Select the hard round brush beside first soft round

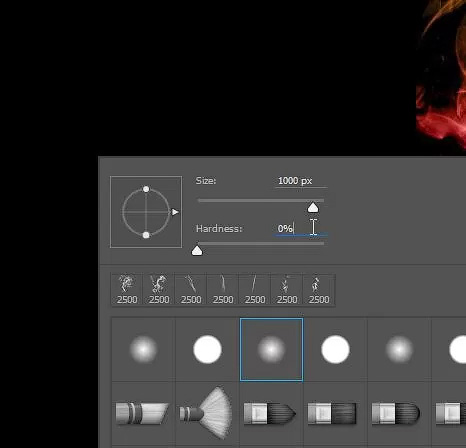tap(207, 349)
